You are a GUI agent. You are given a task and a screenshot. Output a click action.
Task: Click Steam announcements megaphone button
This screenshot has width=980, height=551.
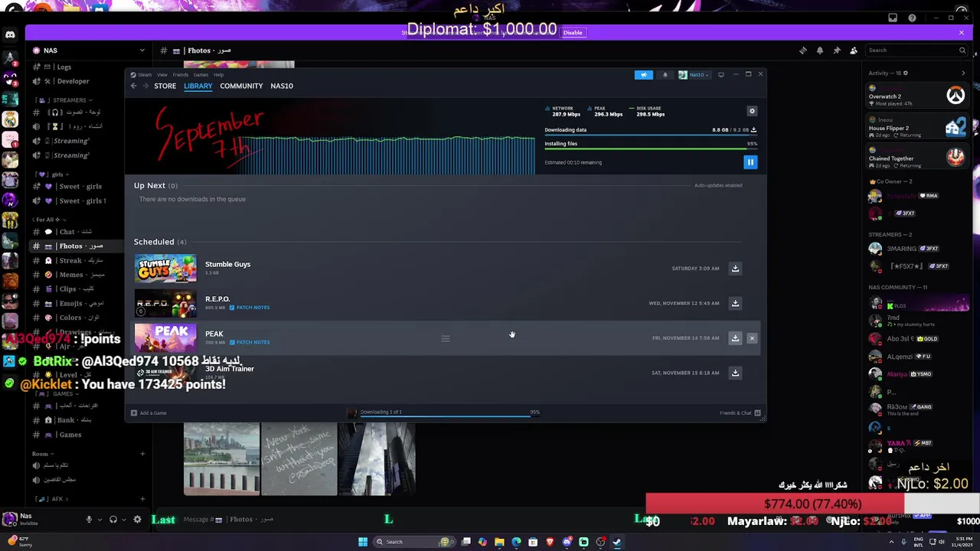(643, 75)
